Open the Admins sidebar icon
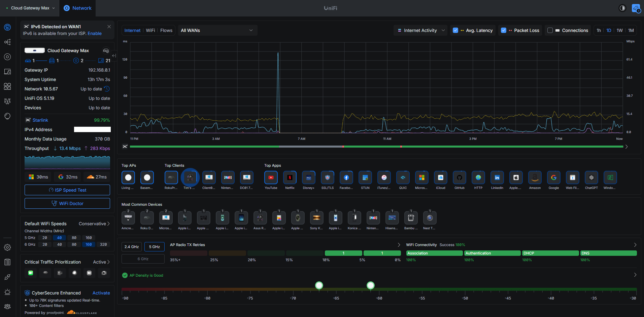Image resolution: width=644 pixels, height=317 pixels. coord(7,307)
